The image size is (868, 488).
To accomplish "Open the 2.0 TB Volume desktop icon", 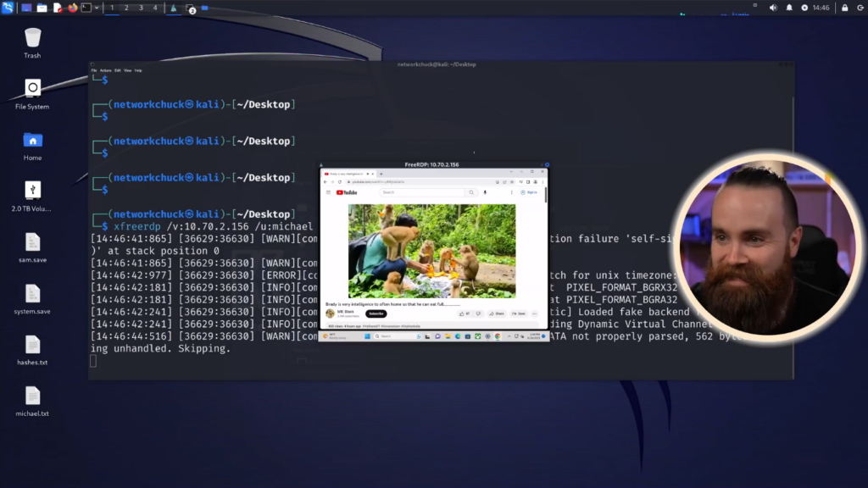I will coord(31,197).
